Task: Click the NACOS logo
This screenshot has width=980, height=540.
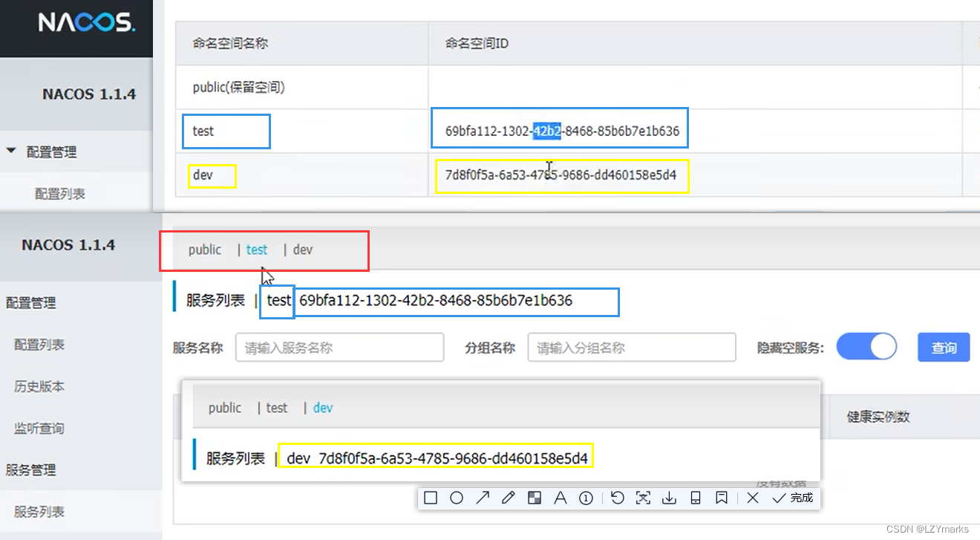Action: pyautogui.click(x=86, y=24)
